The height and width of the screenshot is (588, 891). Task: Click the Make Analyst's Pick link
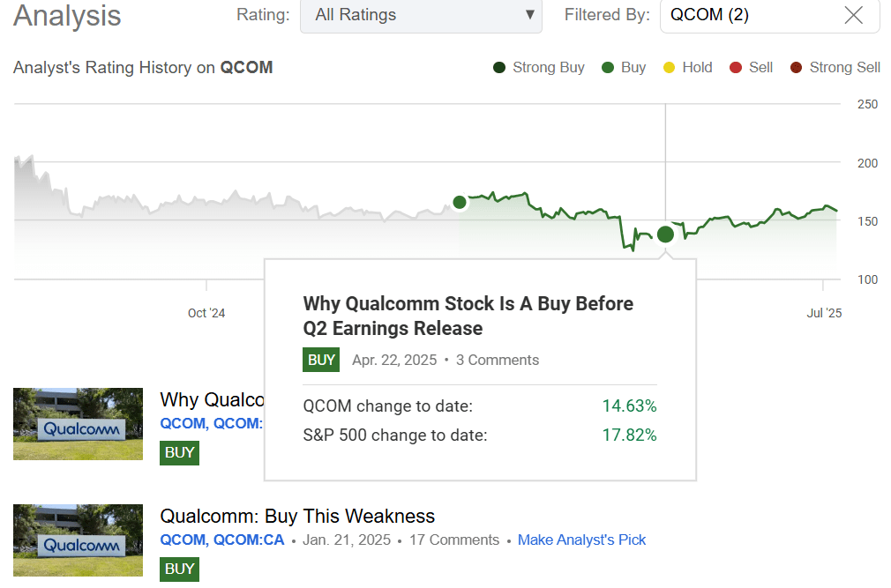click(x=581, y=540)
